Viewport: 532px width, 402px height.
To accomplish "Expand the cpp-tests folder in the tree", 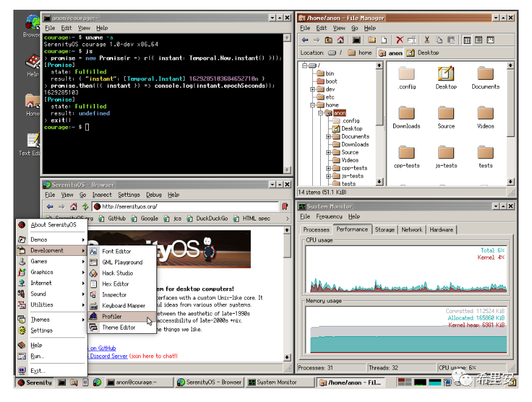I will (328, 168).
